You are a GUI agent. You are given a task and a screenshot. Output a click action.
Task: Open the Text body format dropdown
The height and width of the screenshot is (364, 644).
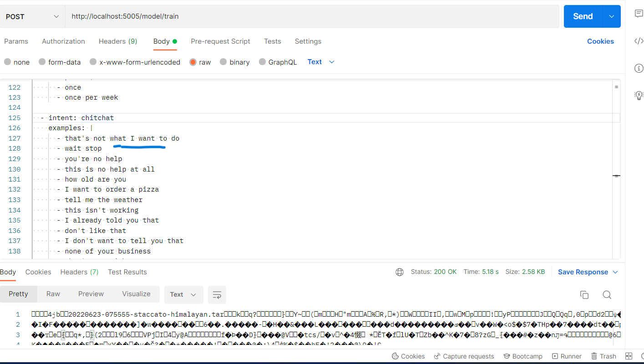point(320,62)
